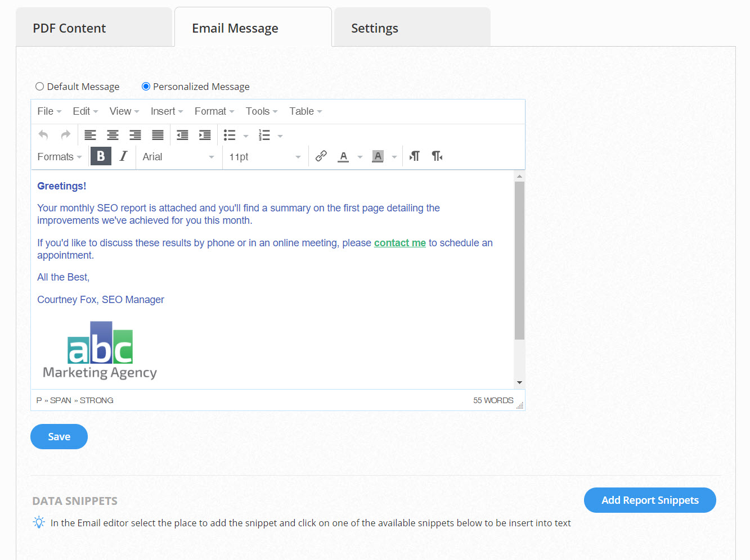Insert or edit a link
The width and height of the screenshot is (750, 560).
321,156
